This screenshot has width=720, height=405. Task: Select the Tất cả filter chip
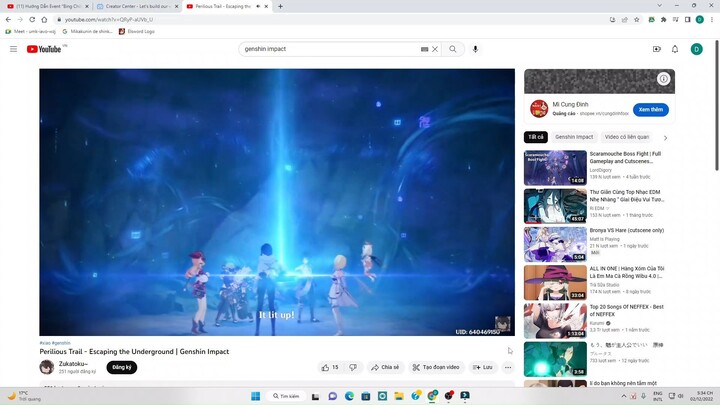pyautogui.click(x=535, y=137)
